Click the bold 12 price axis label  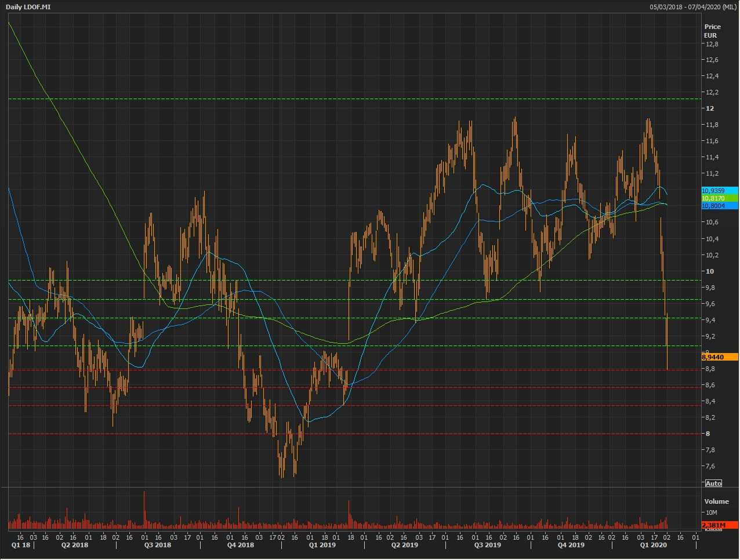(x=710, y=108)
